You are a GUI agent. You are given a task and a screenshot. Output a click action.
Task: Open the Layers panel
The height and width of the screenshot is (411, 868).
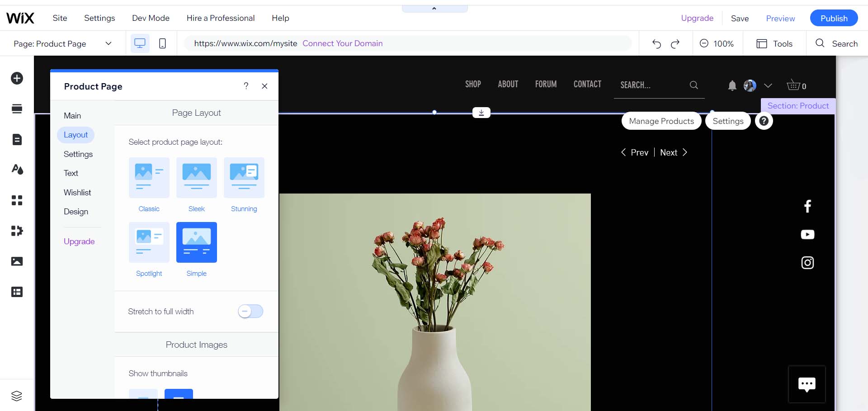pyautogui.click(x=17, y=396)
